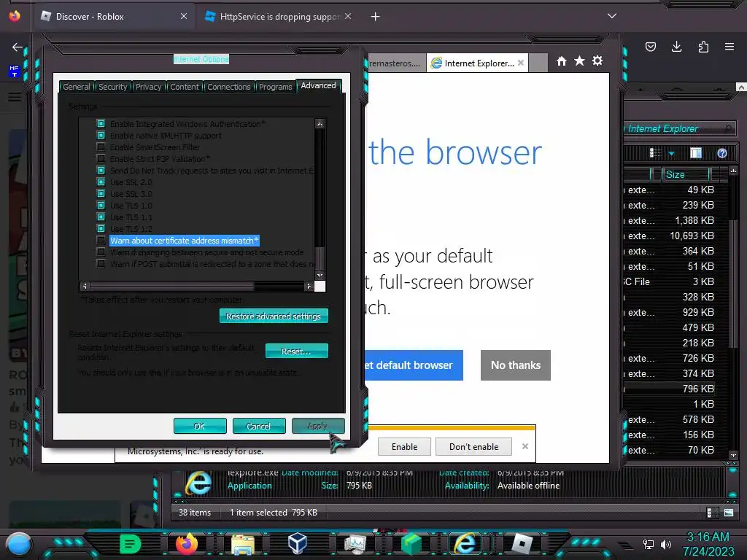Toggle Enable Integrated Windows Authentication checkbox
This screenshot has width=747, height=560.
point(101,124)
